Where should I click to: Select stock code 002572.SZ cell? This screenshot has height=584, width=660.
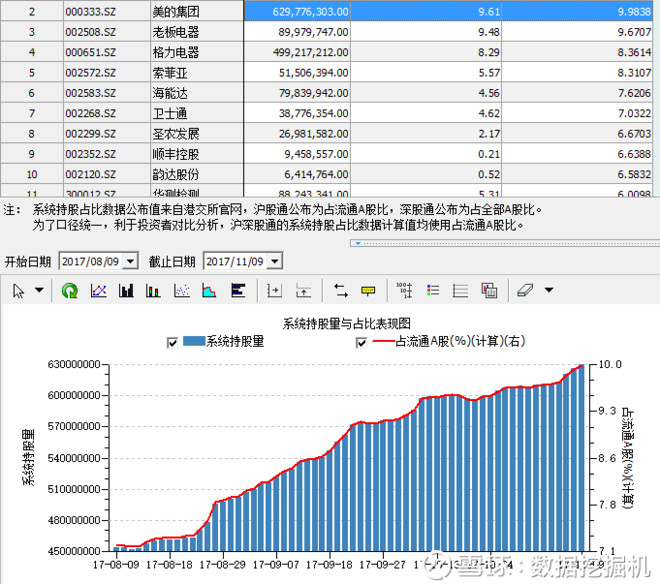pyautogui.click(x=107, y=72)
